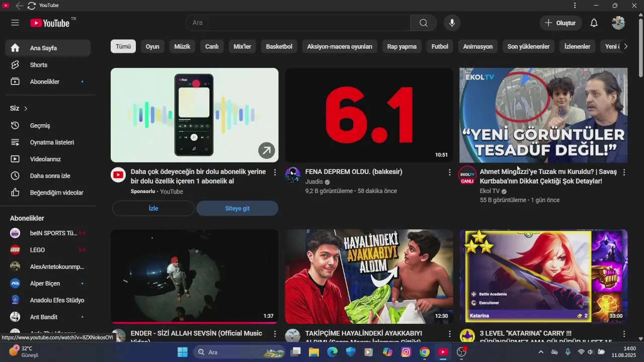Image resolution: width=644 pixels, height=362 pixels.
Task: Open Beğendiğim videolar list
Action: [x=48, y=193]
